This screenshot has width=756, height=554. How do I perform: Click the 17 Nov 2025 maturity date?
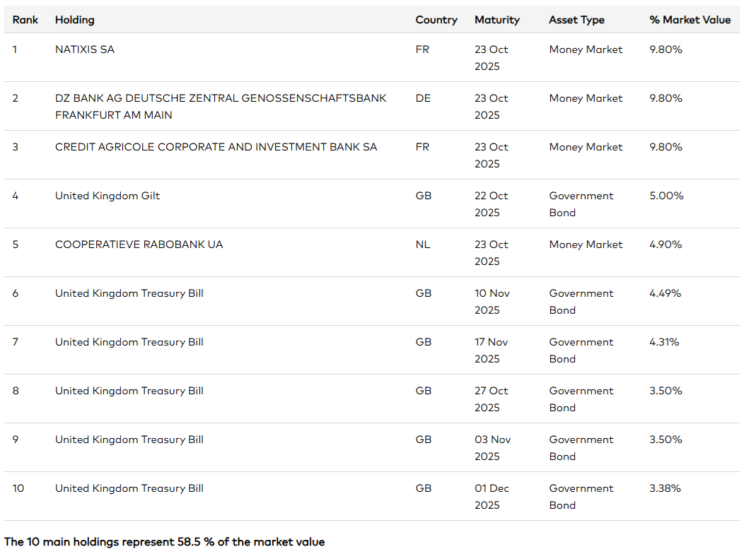click(x=491, y=350)
